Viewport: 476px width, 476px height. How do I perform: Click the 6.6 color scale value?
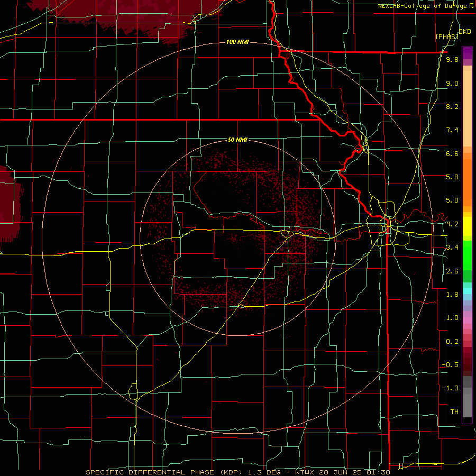click(452, 153)
